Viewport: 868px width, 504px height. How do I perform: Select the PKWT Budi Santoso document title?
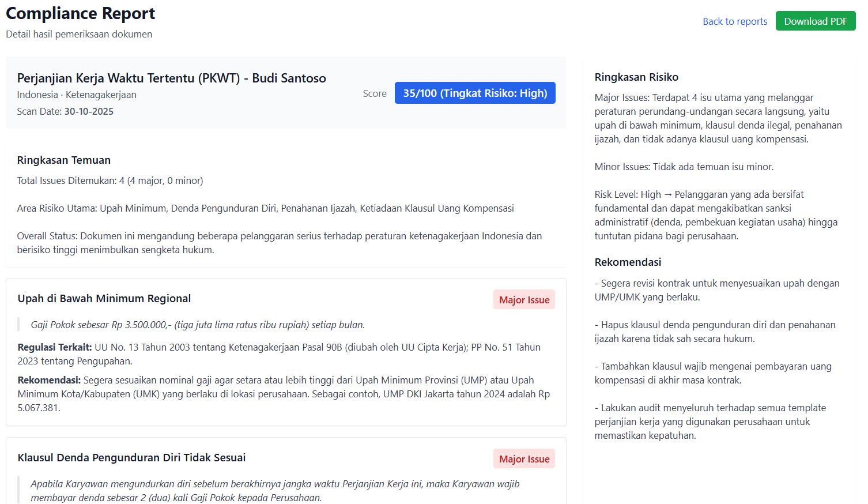(171, 78)
